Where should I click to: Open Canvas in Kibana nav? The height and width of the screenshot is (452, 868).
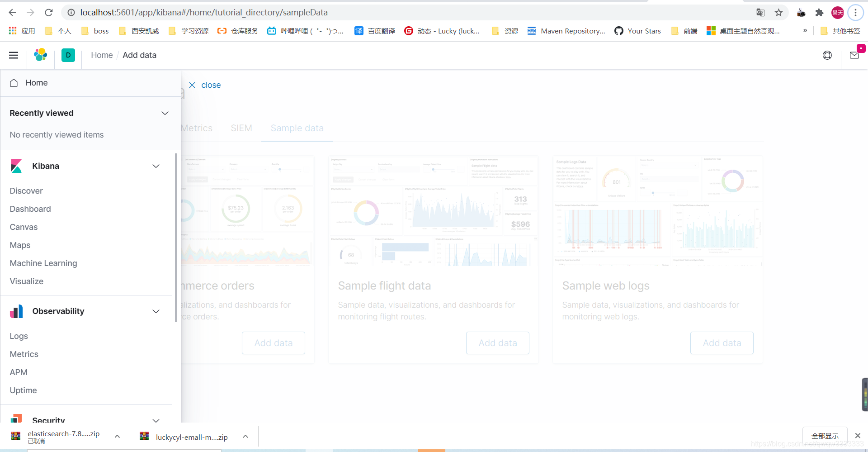tap(24, 227)
